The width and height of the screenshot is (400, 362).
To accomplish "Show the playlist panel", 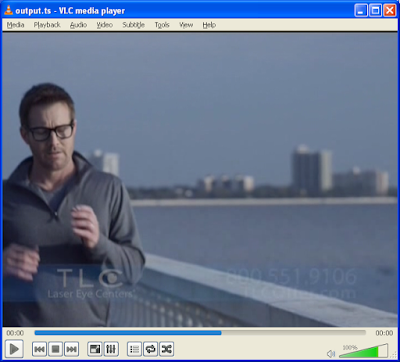I will pos(134,349).
